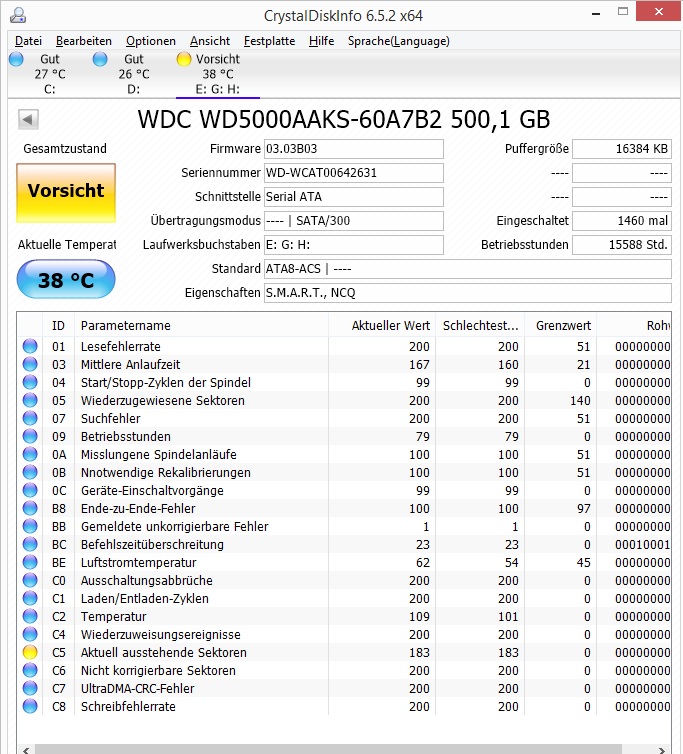This screenshot has height=754, width=683.
Task: Open the Ansicht menu
Action: [x=210, y=41]
